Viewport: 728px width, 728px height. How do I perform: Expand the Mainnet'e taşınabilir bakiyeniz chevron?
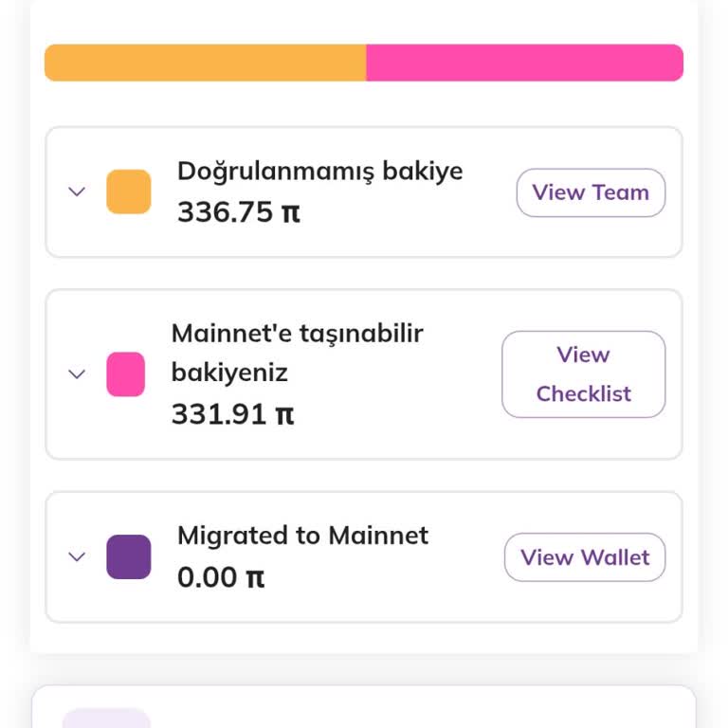pyautogui.click(x=77, y=374)
